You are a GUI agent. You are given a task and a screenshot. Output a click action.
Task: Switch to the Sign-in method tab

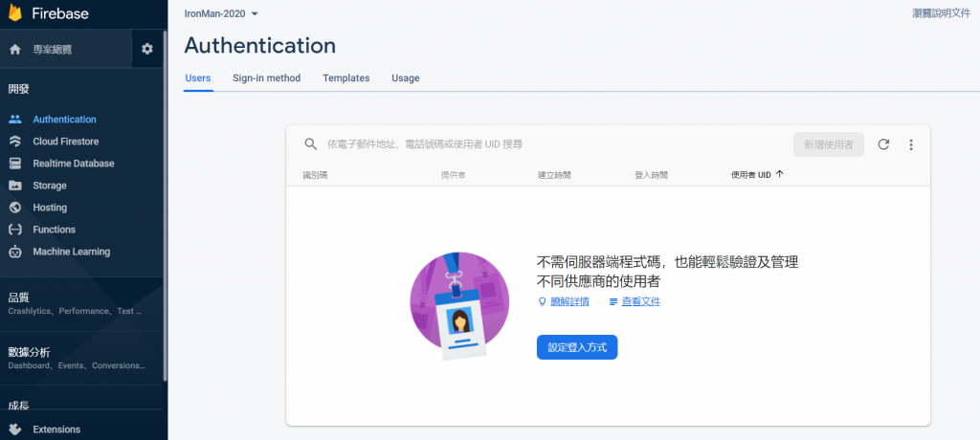click(x=267, y=78)
